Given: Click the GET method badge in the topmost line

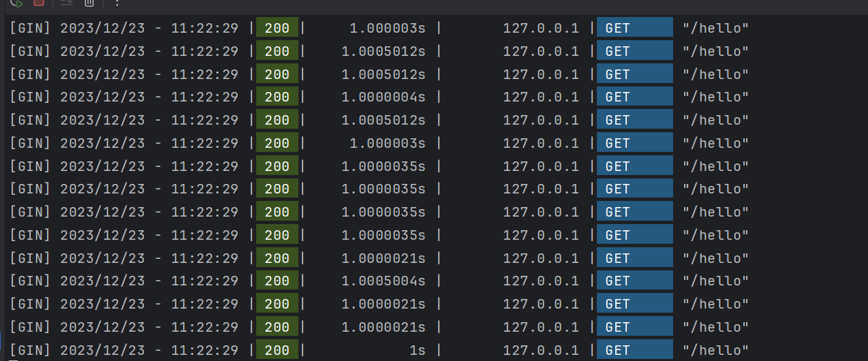Looking at the screenshot, I should point(634,29).
